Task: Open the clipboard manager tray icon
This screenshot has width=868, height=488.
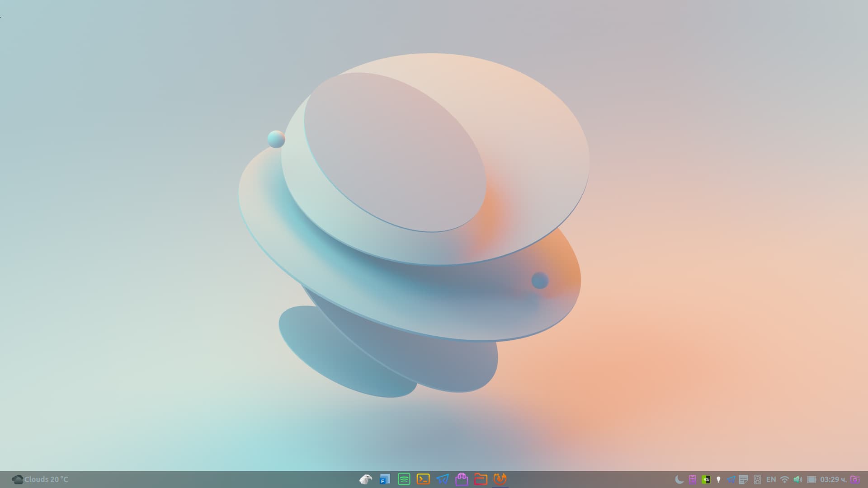Action: point(692,479)
